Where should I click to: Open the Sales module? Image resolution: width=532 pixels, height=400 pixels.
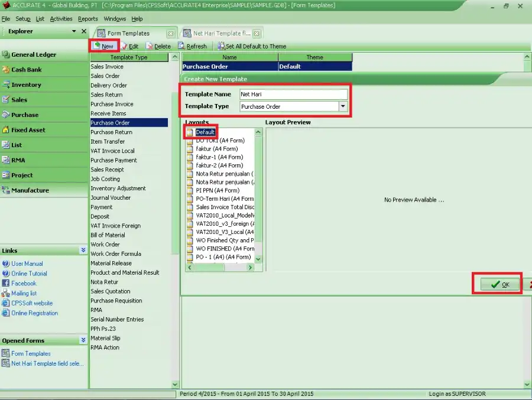pyautogui.click(x=44, y=100)
